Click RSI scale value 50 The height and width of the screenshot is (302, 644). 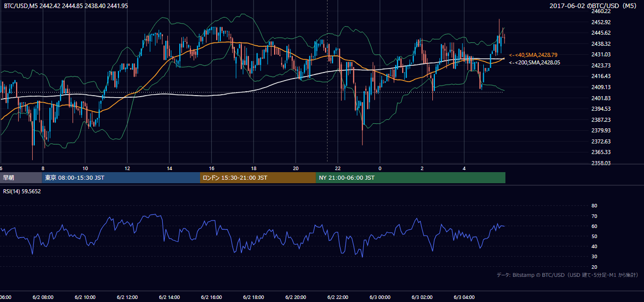pos(594,236)
